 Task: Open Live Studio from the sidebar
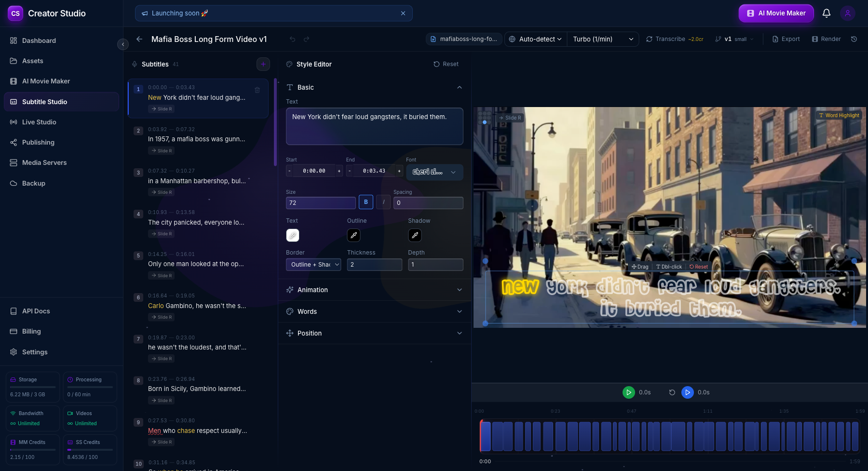pos(13,122)
